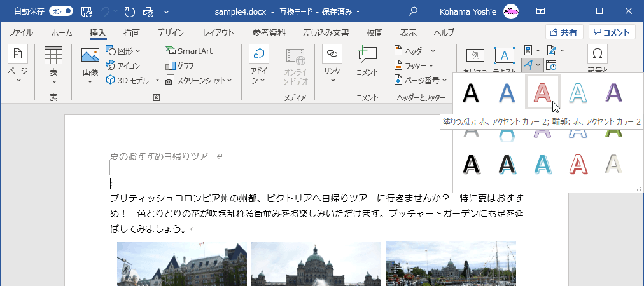Open the 校閲 (Review) tab
The width and height of the screenshot is (644, 286).
point(375,32)
